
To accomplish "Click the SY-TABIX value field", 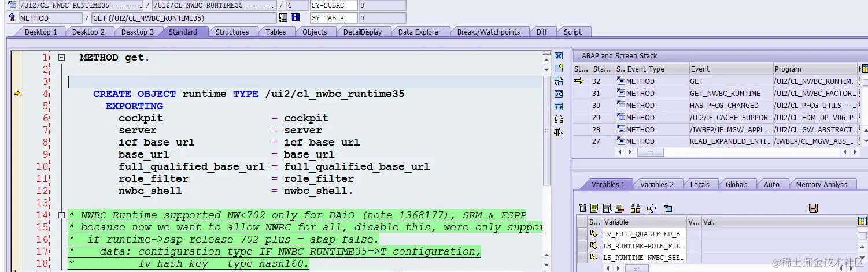I will click(x=382, y=18).
